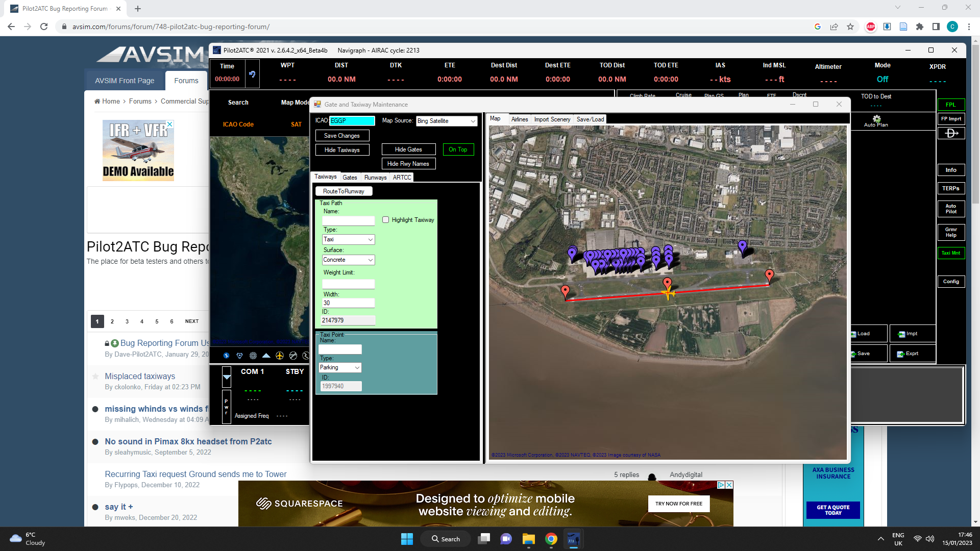Image resolution: width=980 pixels, height=551 pixels.
Task: Click the RouteToRunway button
Action: (344, 191)
